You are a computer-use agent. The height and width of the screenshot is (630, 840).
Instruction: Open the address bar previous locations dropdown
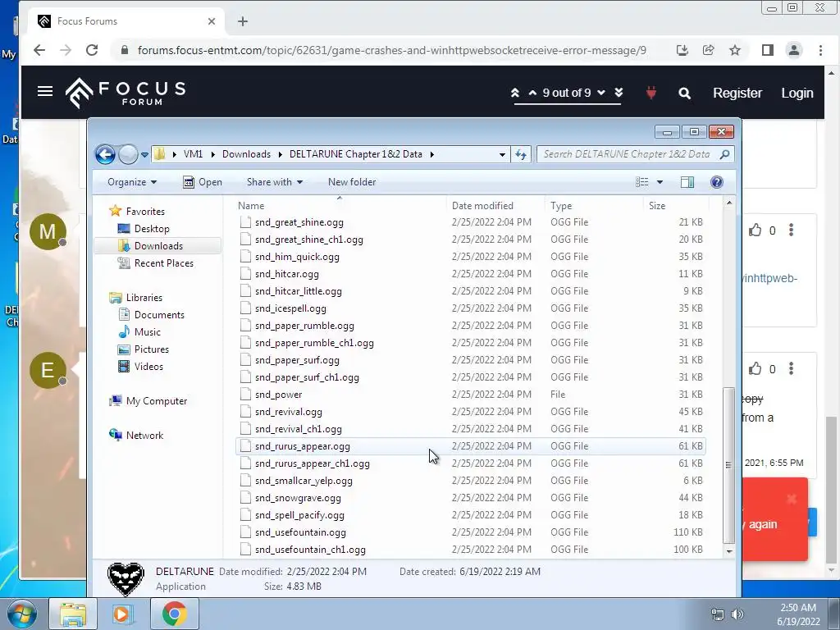click(502, 155)
